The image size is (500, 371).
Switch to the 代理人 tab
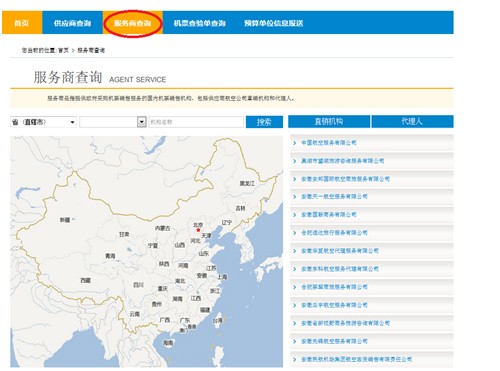[x=412, y=121]
